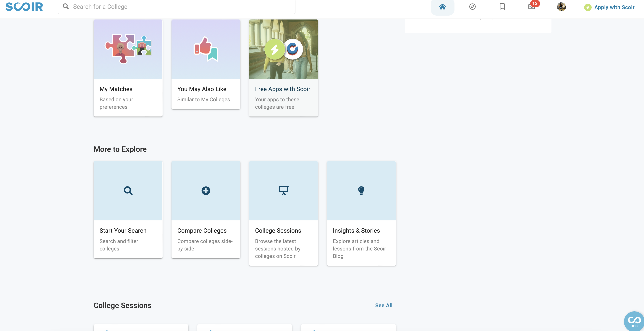Image resolution: width=644 pixels, height=331 pixels.
Task: Open the Compare Colleges card title
Action: pyautogui.click(x=202, y=231)
